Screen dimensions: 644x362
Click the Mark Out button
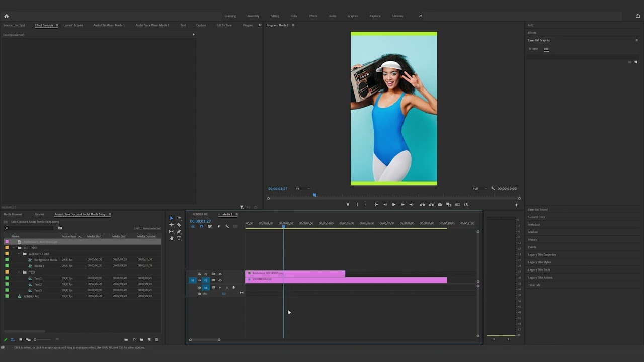[365, 205]
